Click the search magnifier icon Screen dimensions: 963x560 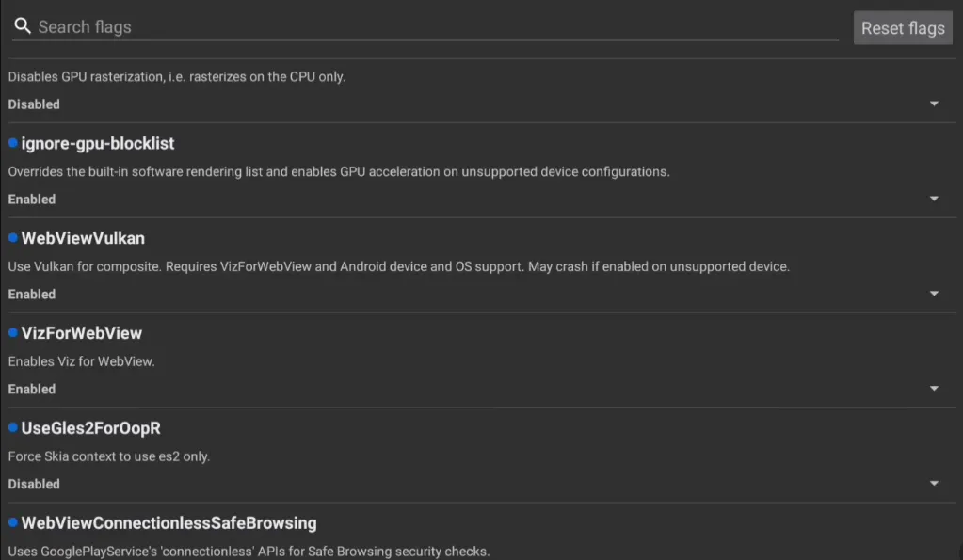click(23, 25)
